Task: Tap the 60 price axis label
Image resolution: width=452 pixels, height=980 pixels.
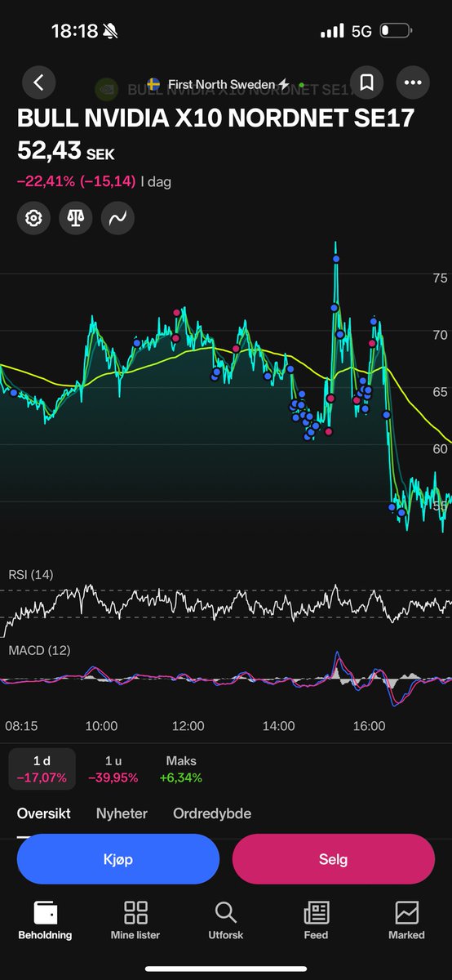Action: click(440, 448)
